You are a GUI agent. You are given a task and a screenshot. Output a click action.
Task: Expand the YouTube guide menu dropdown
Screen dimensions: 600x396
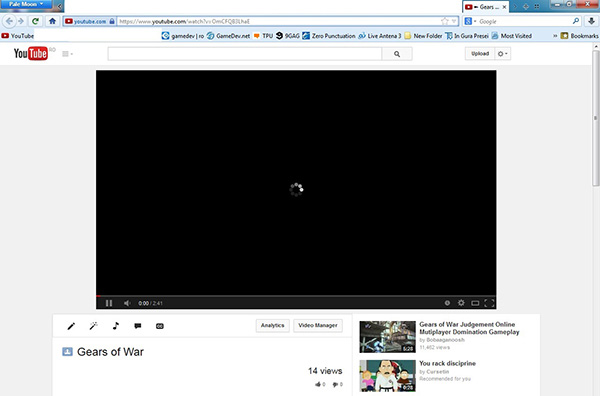67,54
